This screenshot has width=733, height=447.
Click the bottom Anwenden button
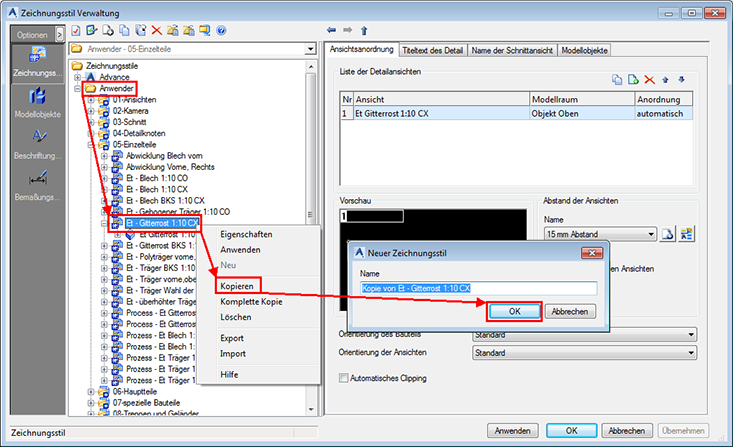click(x=512, y=431)
